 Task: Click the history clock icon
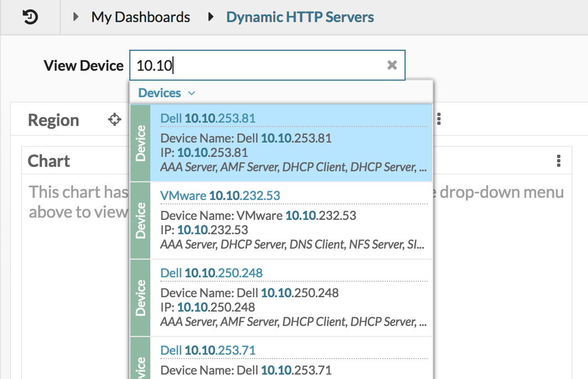coord(30,17)
